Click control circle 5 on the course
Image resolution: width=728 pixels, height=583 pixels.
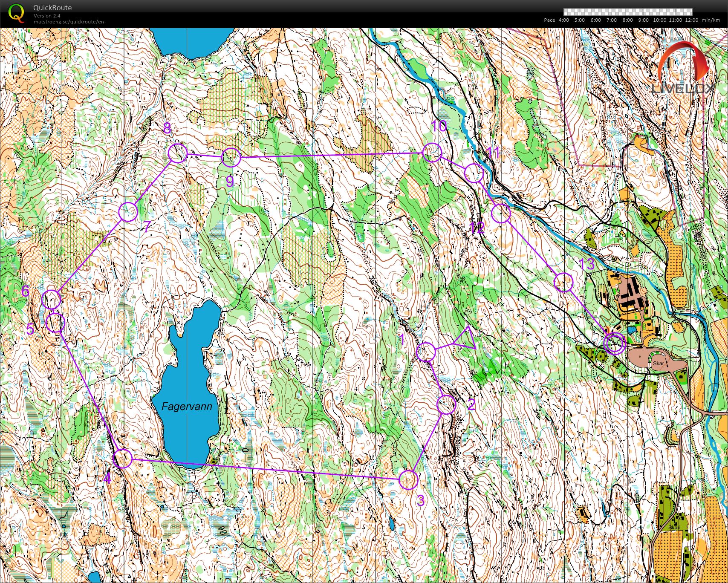click(55, 323)
